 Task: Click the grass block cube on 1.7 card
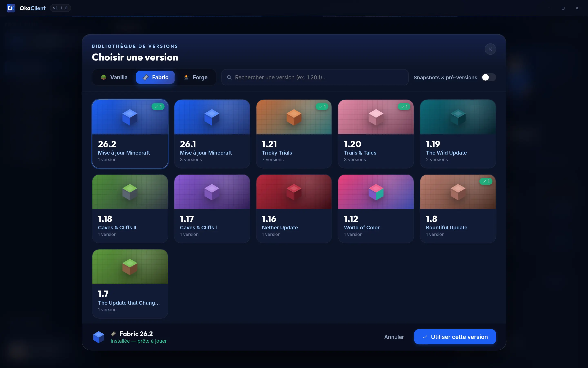[130, 267]
